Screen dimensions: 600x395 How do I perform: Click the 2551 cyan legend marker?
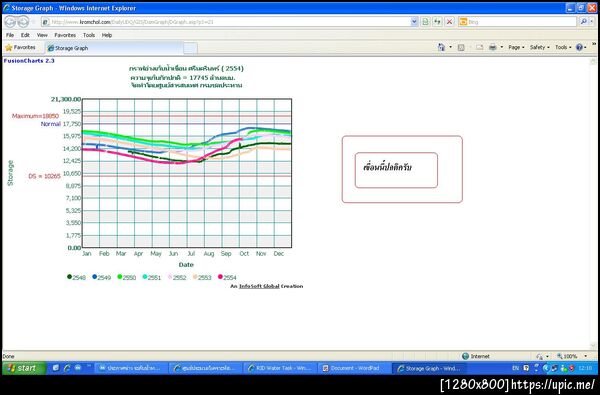pyautogui.click(x=145, y=277)
